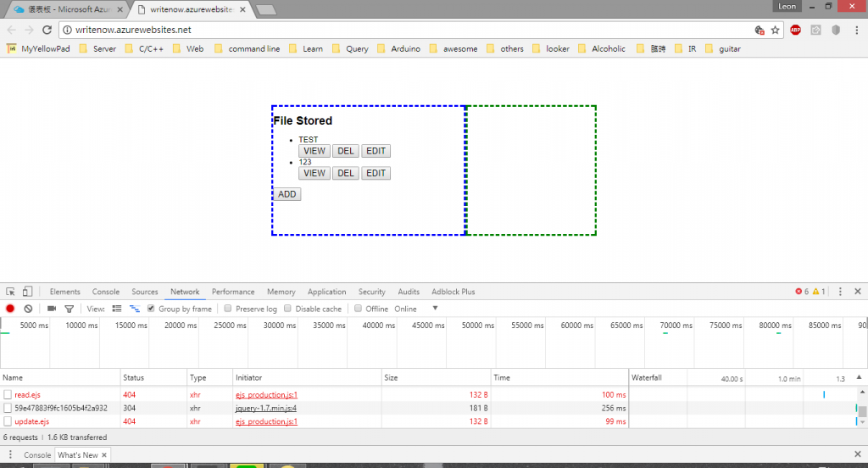Open jquery-1.7.min.js:4 initiator link

point(266,408)
